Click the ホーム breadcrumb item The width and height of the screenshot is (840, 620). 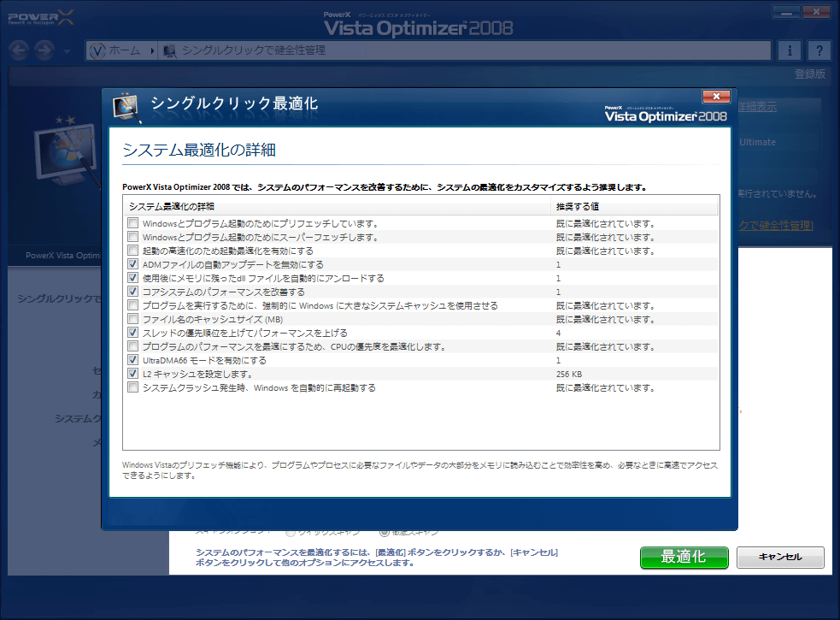[x=124, y=50]
